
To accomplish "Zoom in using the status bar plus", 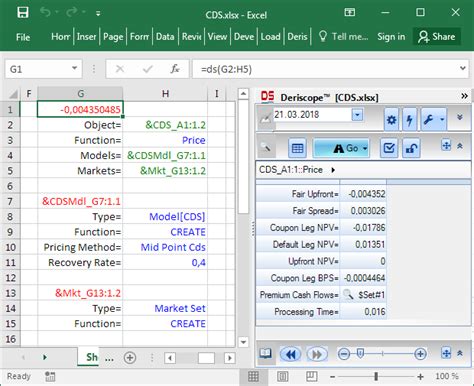I will point(420,377).
